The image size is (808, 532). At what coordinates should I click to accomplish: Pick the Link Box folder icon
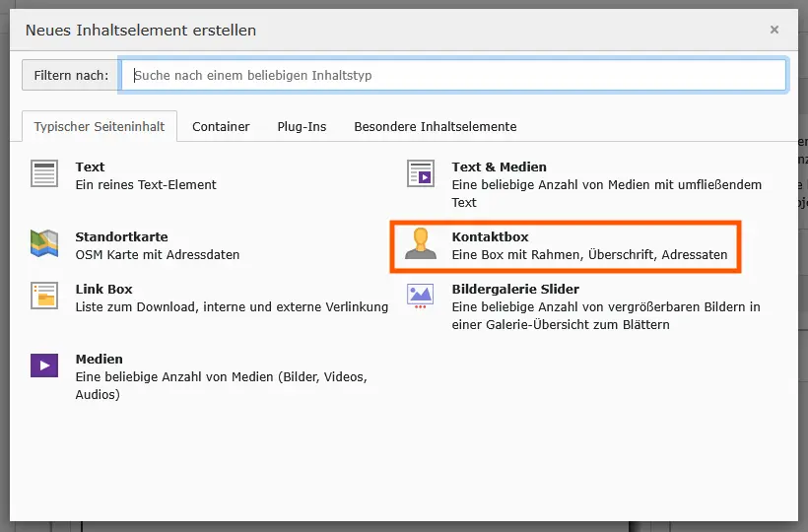click(x=44, y=296)
